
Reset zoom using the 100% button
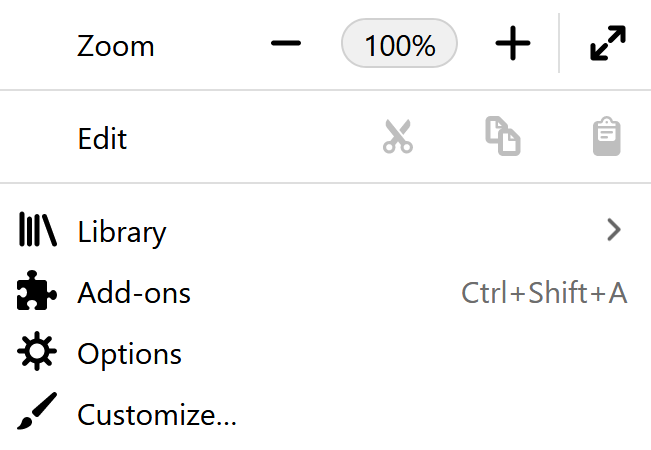click(400, 45)
